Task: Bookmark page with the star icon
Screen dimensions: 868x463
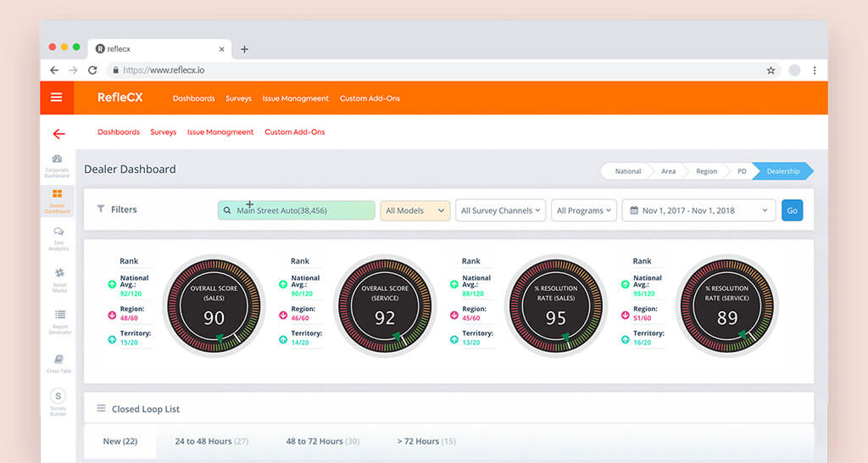Action: pos(771,70)
